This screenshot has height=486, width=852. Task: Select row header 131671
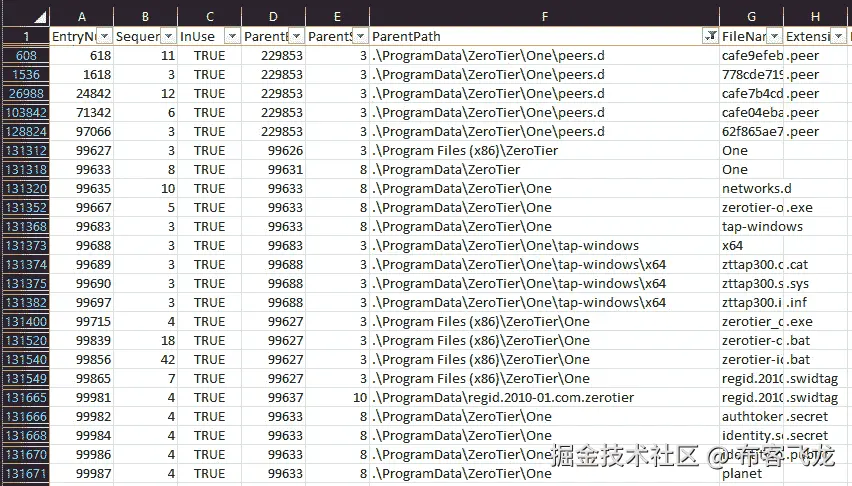click(x=26, y=473)
